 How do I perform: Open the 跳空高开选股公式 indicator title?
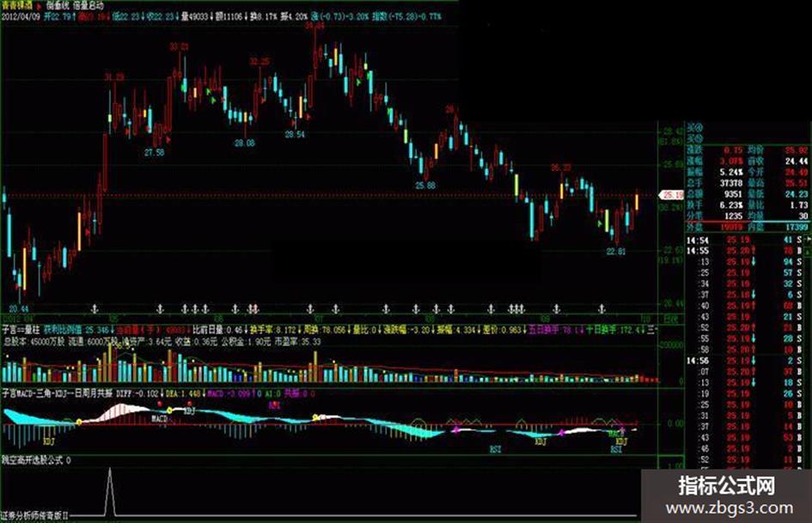(33, 459)
